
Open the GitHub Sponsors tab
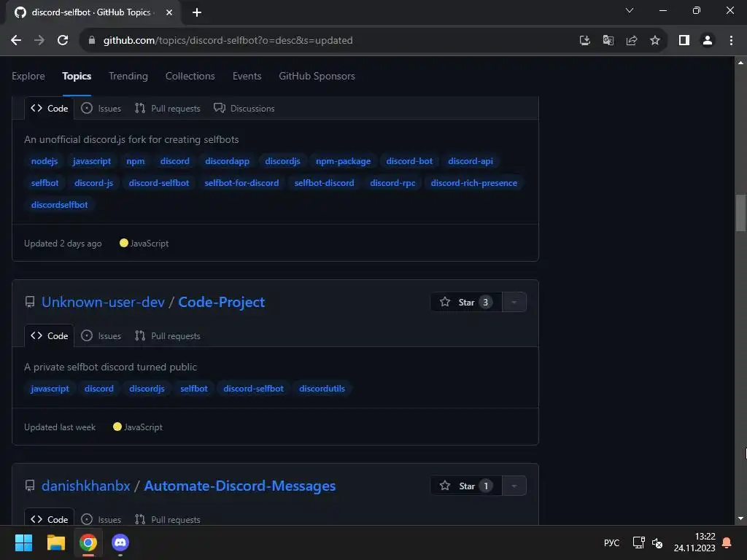click(317, 76)
